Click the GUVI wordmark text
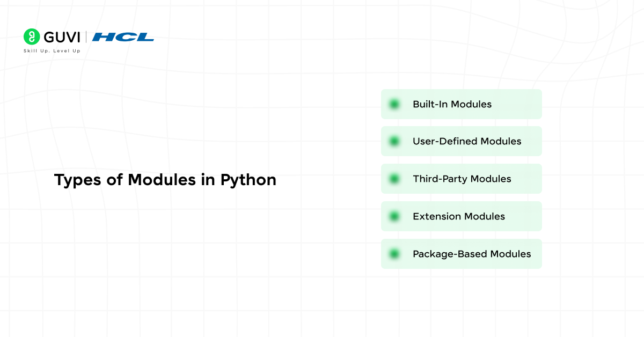 61,37
